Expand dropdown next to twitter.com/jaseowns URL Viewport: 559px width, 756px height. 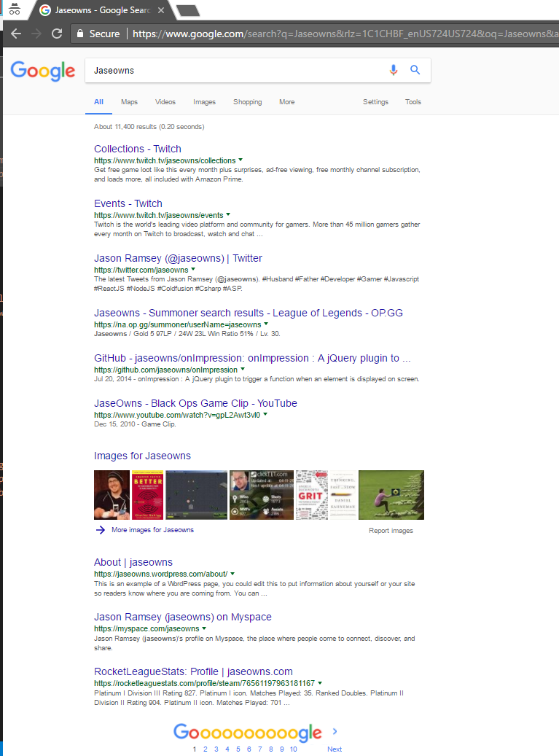point(193,269)
